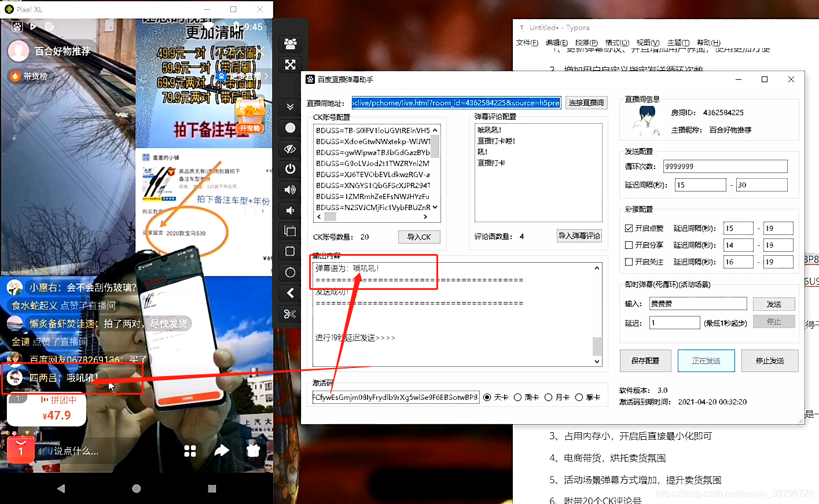The height and width of the screenshot is (504, 819).
Task: Open the emulator multi-instance people icon
Action: click(x=291, y=43)
